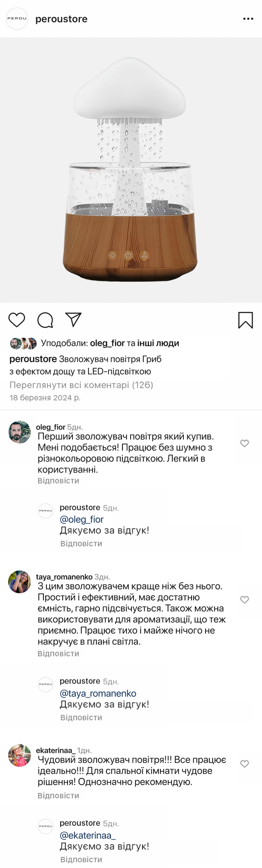Viewport: 262px width, 868px height.
Task: Reply to taya_romanenko's comment via Відповісти
Action: (58, 654)
